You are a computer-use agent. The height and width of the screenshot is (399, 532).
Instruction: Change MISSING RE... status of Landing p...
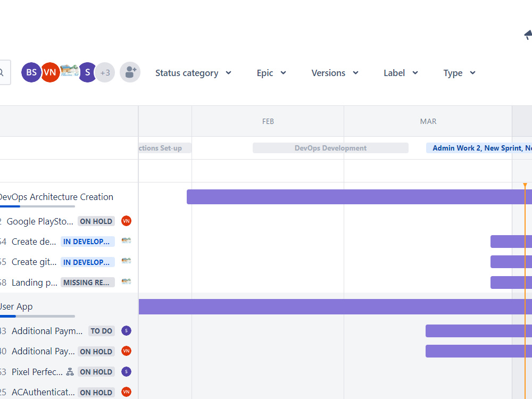click(88, 282)
